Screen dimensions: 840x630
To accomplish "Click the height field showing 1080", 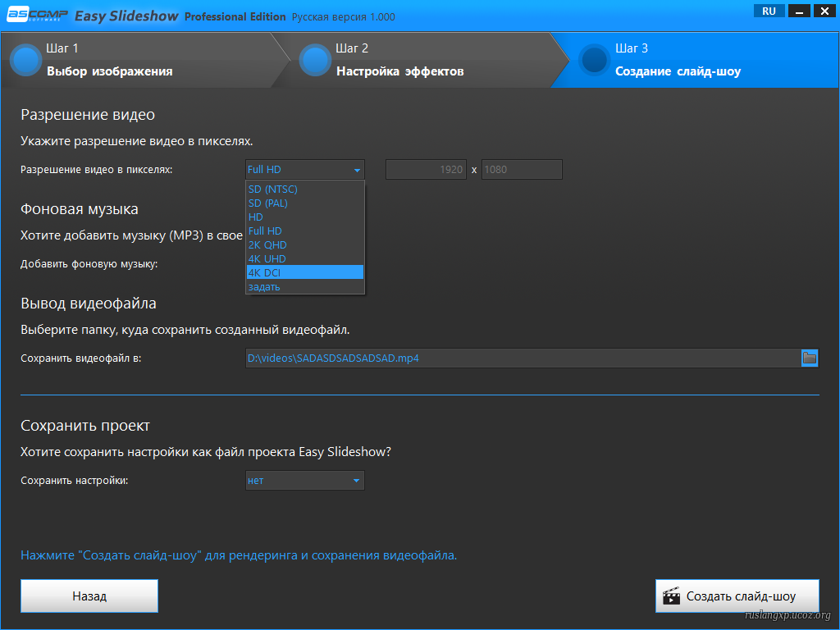I will [x=522, y=169].
